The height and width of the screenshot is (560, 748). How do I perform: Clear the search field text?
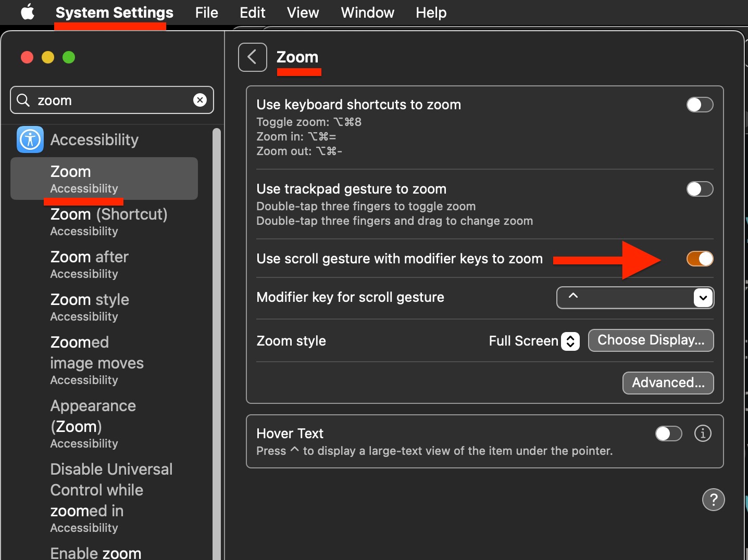click(x=200, y=100)
